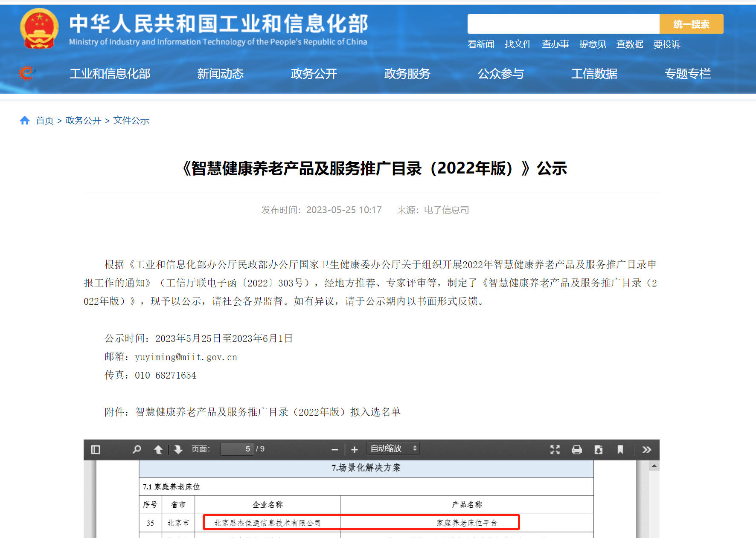The width and height of the screenshot is (756, 538).
Task: Zoom in on the PDF
Action: pyautogui.click(x=354, y=449)
